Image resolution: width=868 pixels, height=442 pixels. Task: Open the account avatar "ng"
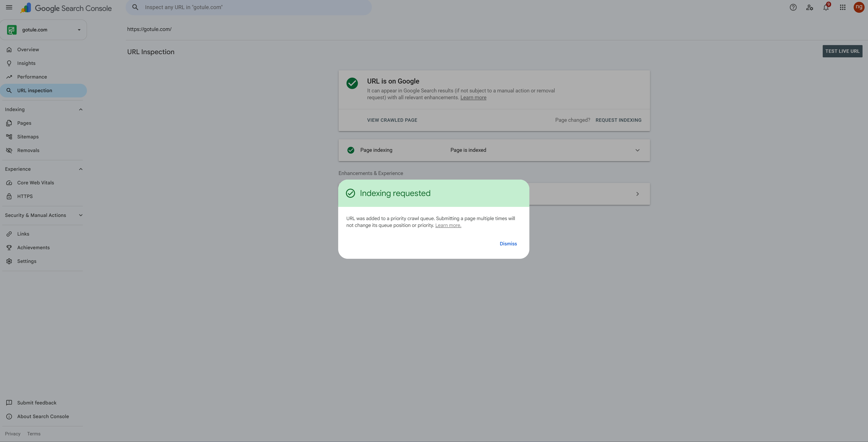tap(859, 7)
